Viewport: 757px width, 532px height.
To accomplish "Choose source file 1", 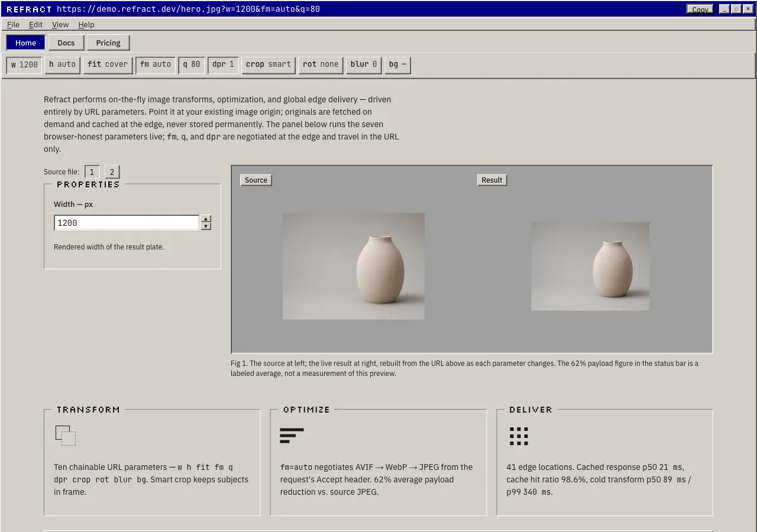I will [x=92, y=172].
